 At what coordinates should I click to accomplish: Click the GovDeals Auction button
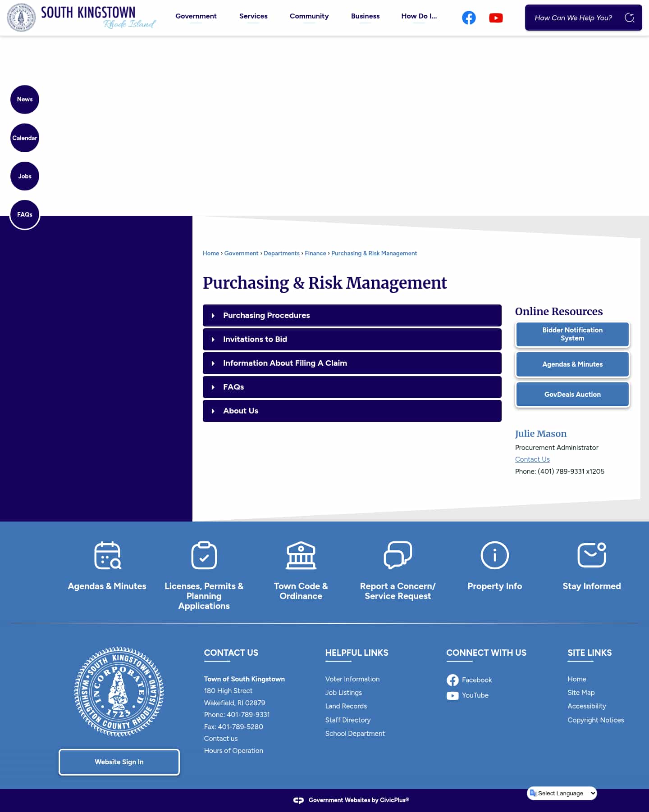coord(572,395)
